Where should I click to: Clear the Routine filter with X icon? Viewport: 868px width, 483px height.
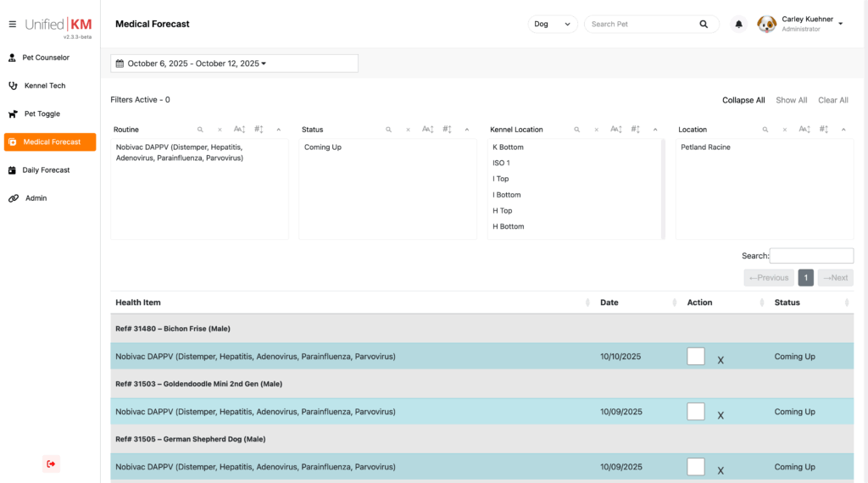point(220,130)
